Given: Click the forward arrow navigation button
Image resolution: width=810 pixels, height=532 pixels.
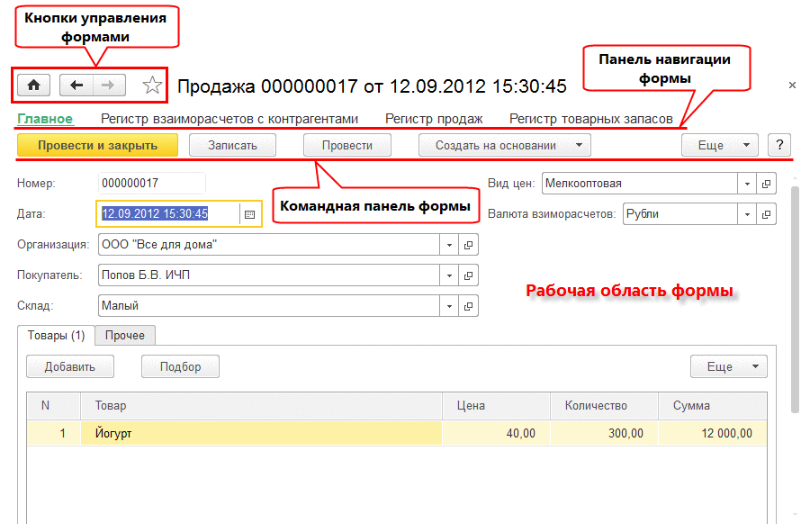Looking at the screenshot, I should pos(109,86).
